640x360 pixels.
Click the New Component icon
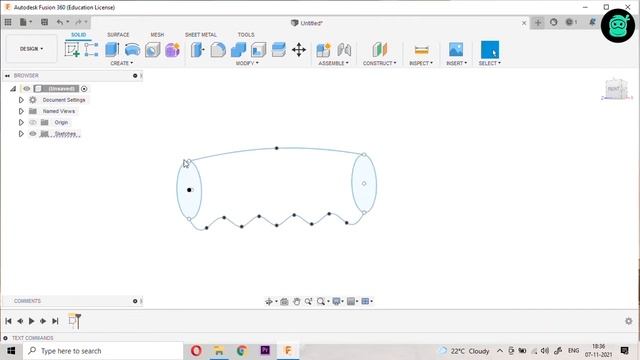coord(323,50)
